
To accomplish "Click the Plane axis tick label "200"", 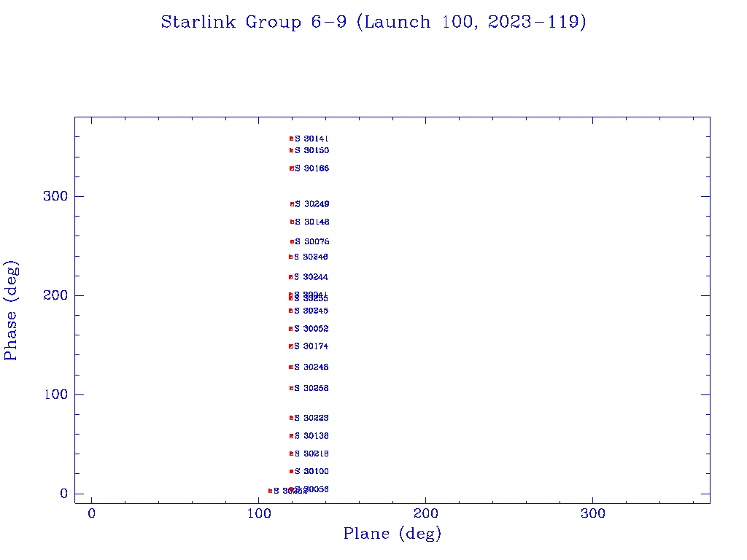I will pyautogui.click(x=425, y=513).
